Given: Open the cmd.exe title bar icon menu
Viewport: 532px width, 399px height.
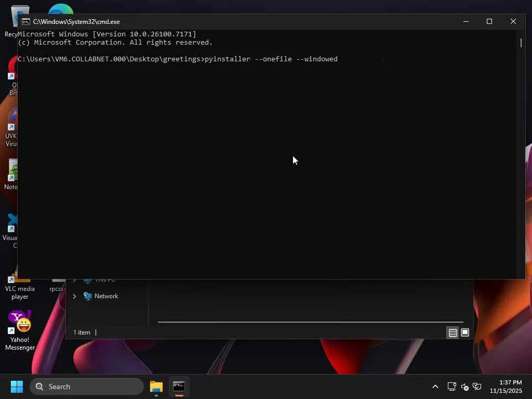Looking at the screenshot, I should (26, 22).
